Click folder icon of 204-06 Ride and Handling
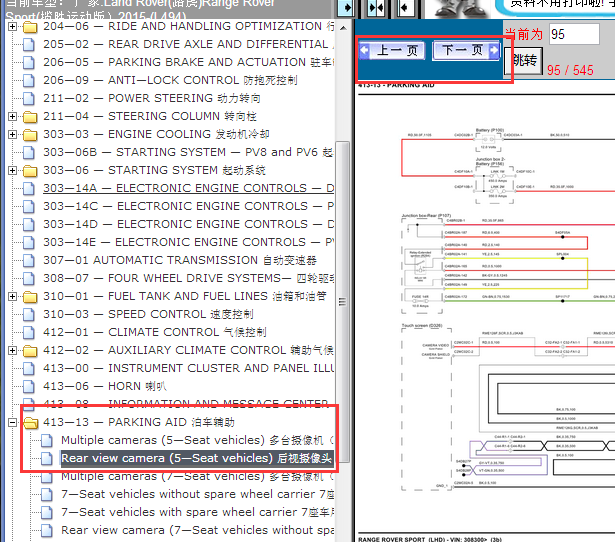 point(30,27)
